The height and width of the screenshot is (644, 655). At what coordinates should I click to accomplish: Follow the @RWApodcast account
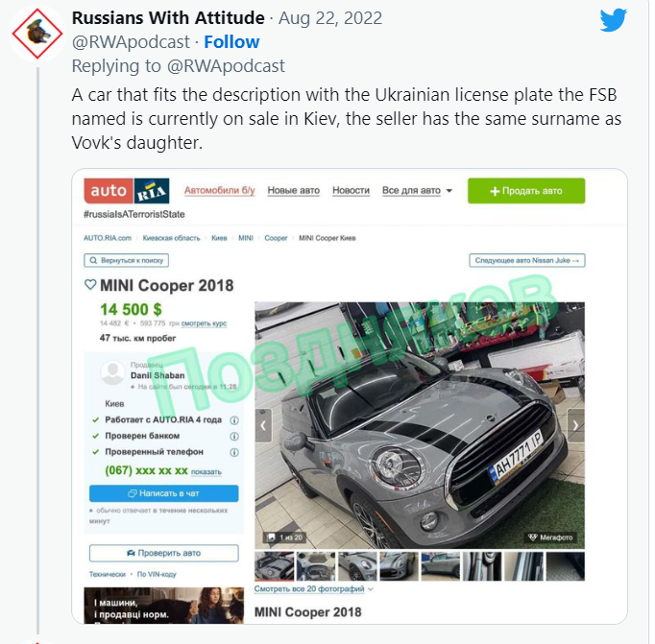coord(231,41)
